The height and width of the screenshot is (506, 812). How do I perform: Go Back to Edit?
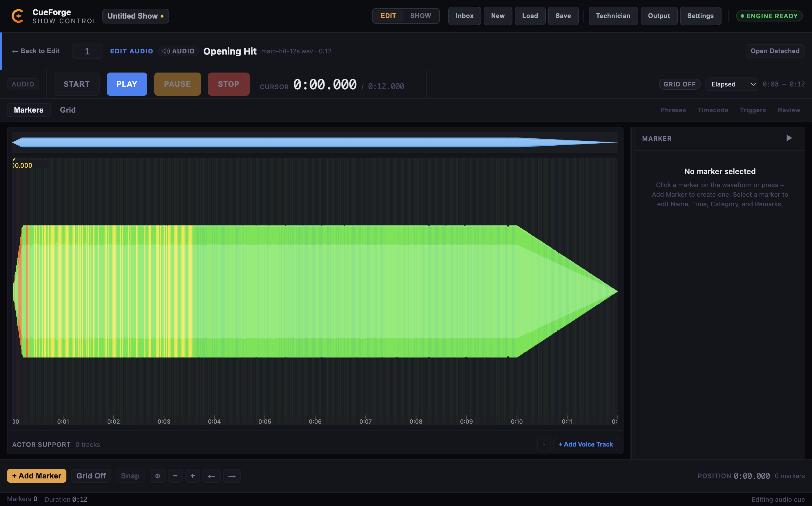[36, 51]
